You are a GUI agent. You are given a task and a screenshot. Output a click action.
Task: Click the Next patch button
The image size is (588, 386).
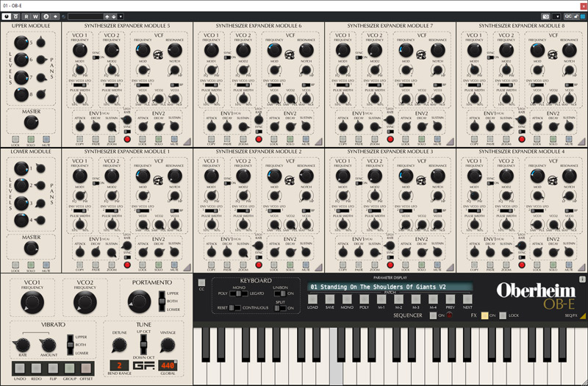pos(467,299)
